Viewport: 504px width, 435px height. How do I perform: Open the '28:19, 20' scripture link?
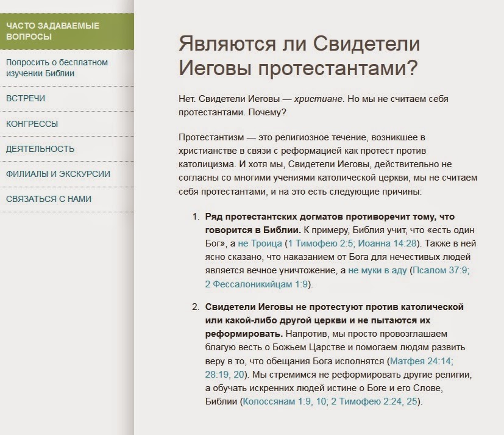(x=224, y=375)
